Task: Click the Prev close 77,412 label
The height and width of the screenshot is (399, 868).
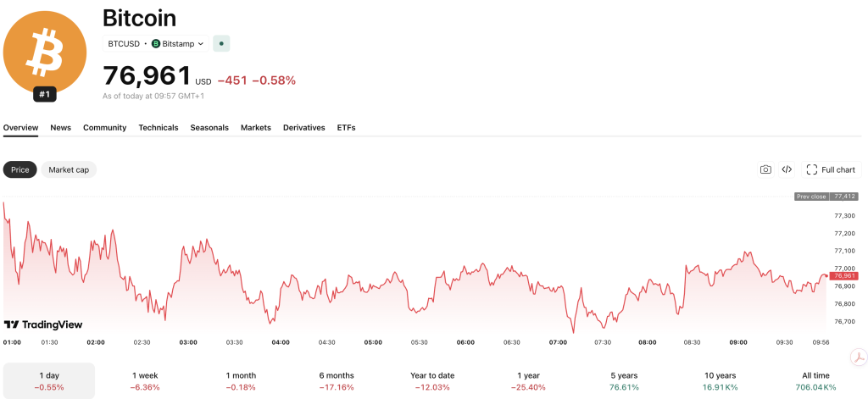Action: (x=826, y=197)
